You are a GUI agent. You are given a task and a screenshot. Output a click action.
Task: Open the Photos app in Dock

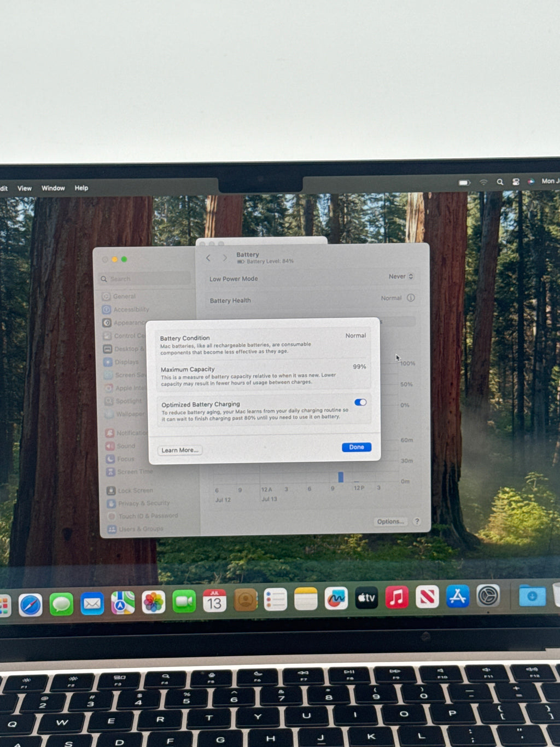point(154,603)
